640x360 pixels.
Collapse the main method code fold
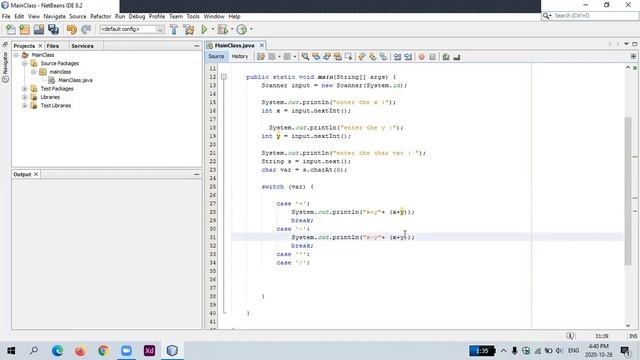[x=224, y=77]
